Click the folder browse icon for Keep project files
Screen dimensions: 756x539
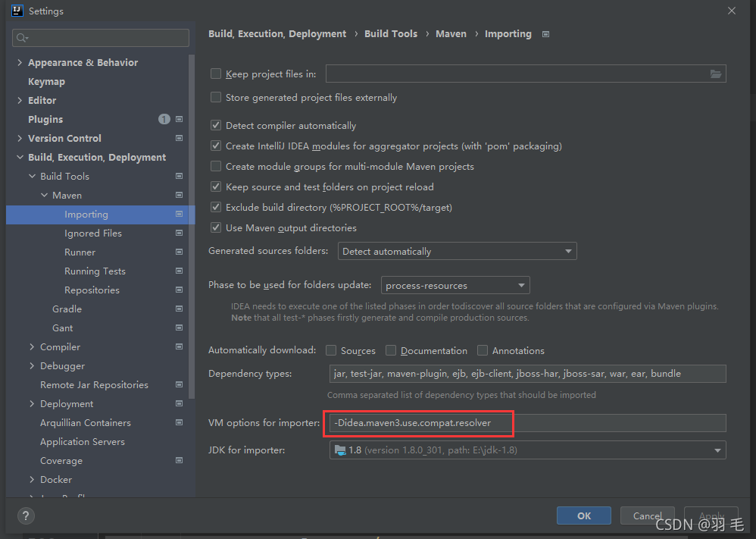tap(716, 74)
